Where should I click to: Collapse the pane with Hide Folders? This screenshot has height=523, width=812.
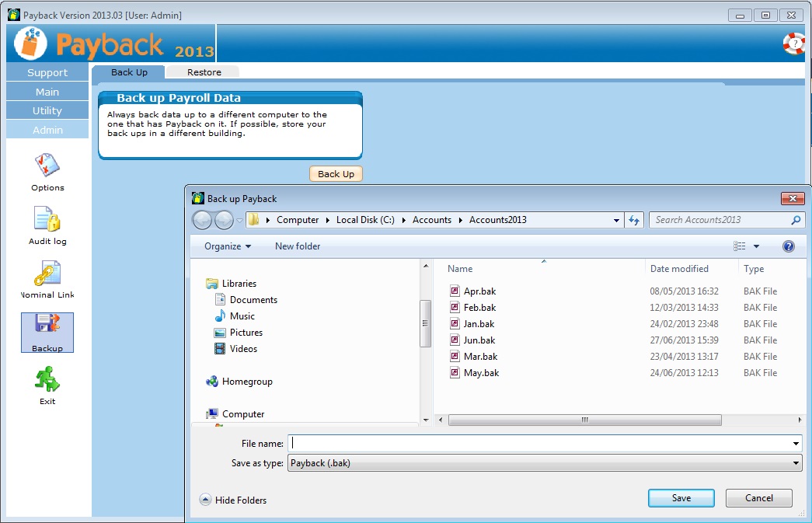pyautogui.click(x=233, y=500)
